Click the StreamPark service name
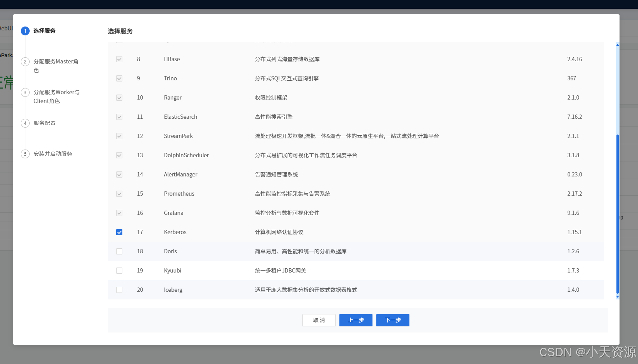 click(x=179, y=136)
